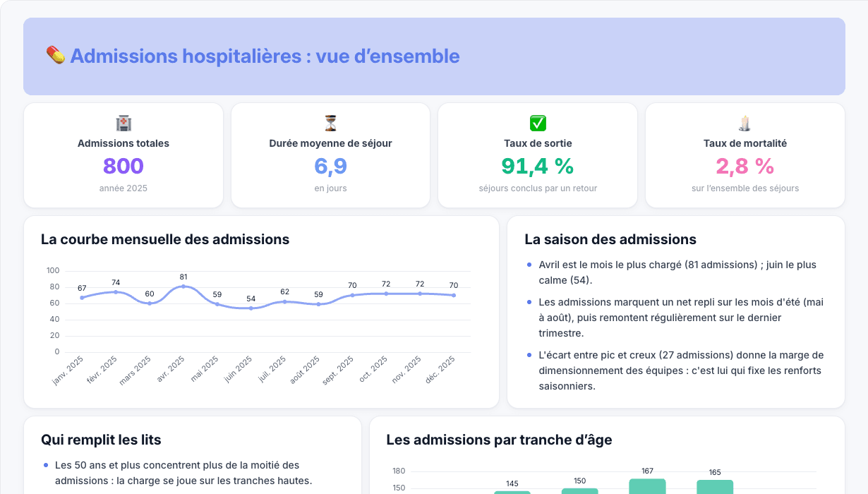The image size is (868, 494).
Task: Click the 'août 2025' axis label
Action: pyautogui.click(x=305, y=371)
